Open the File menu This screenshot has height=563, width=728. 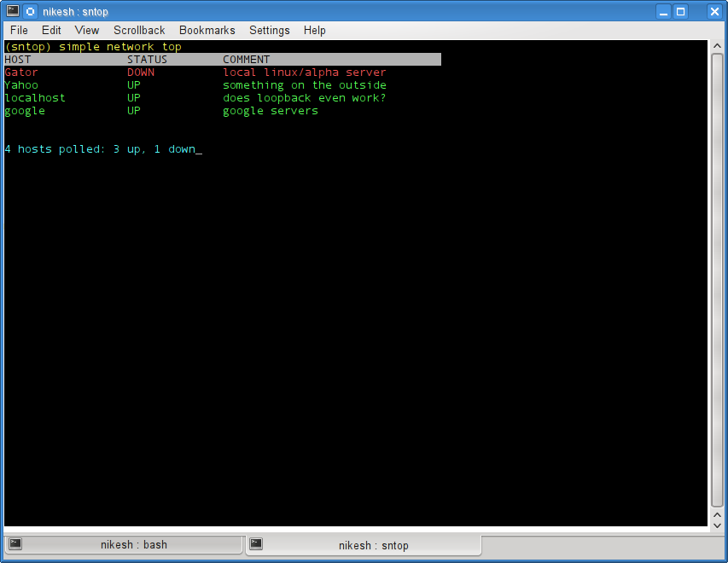(18, 30)
